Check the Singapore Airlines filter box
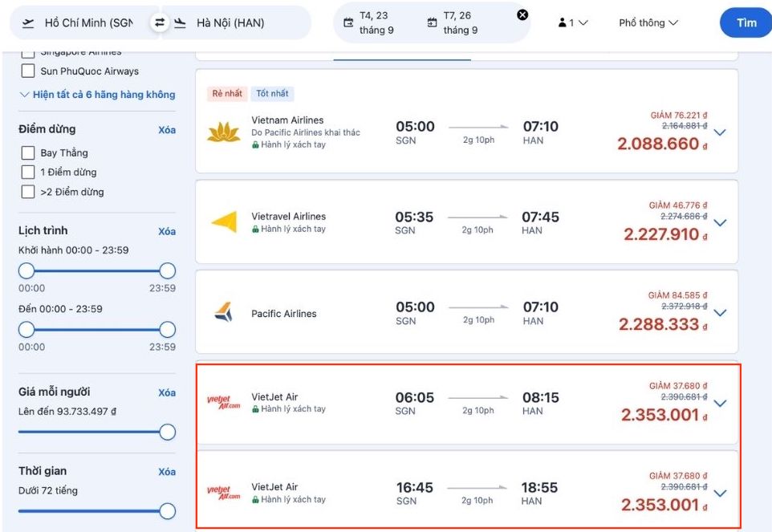 (x=28, y=53)
